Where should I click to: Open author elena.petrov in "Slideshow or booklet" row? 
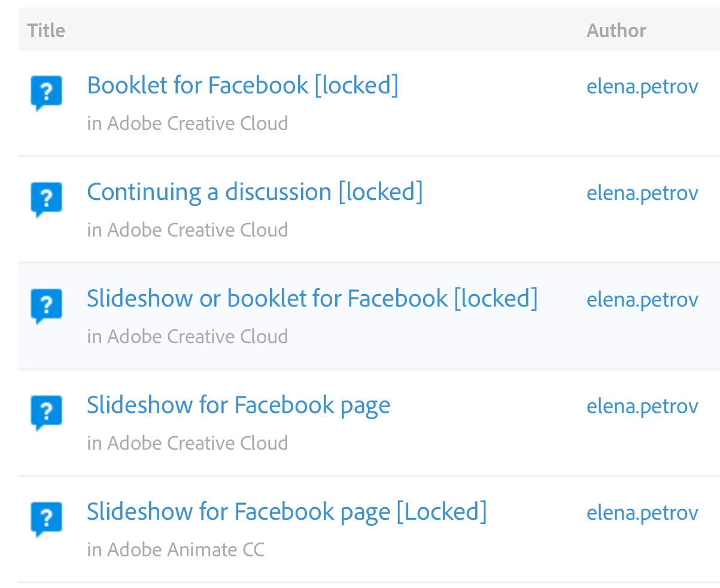coord(642,300)
